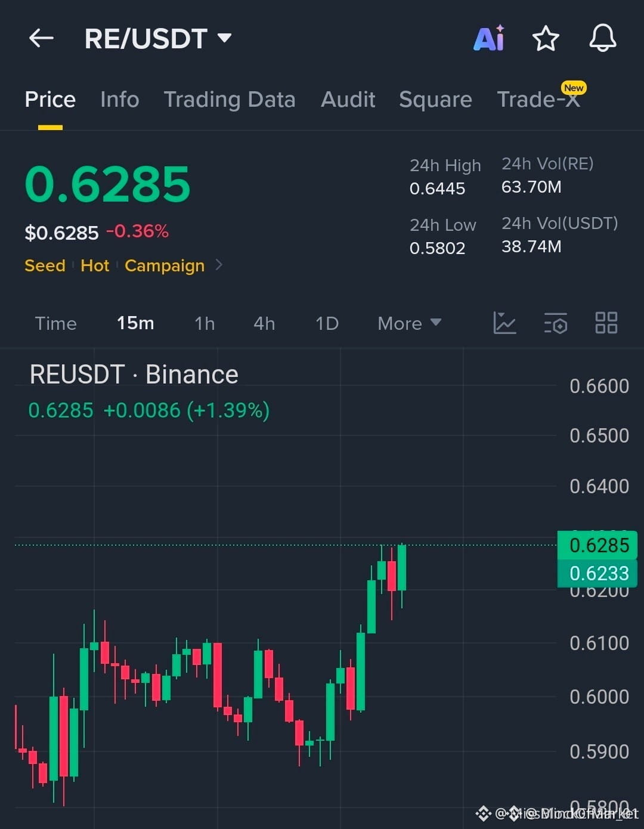Viewport: 644px width, 829px height.
Task: Select the 1h chart interval
Action: (x=205, y=323)
